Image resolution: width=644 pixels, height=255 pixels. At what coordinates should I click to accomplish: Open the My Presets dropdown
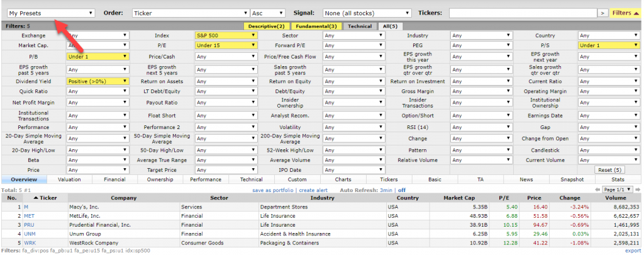(x=51, y=13)
